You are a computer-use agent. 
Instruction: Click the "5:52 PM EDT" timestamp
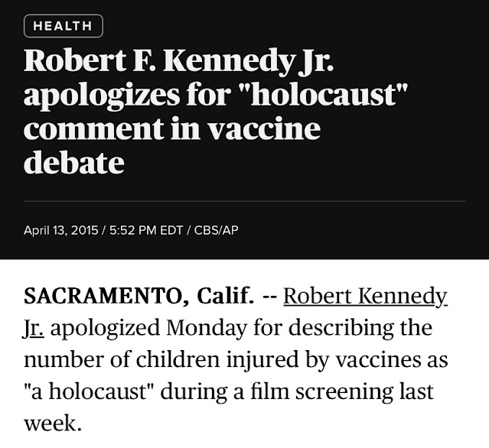146,230
